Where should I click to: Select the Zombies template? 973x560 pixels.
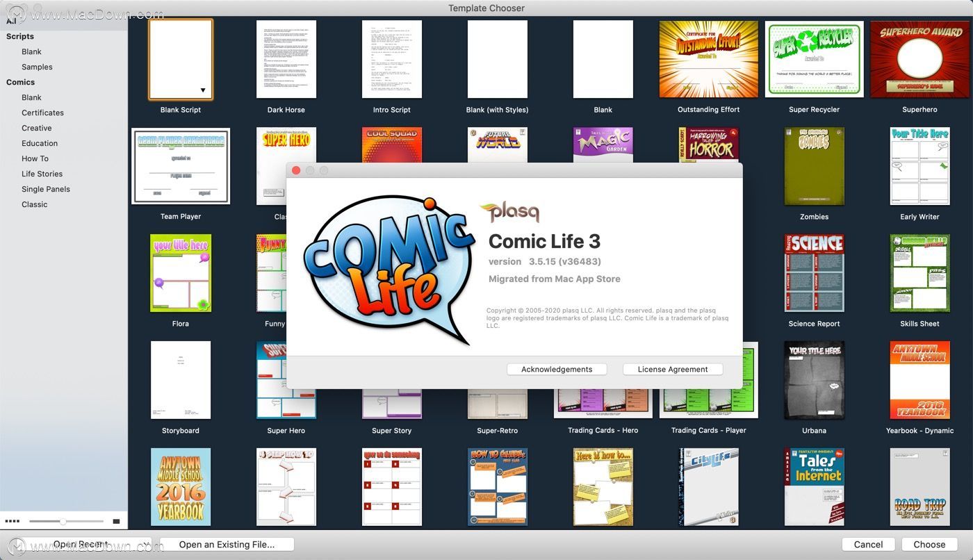click(814, 166)
